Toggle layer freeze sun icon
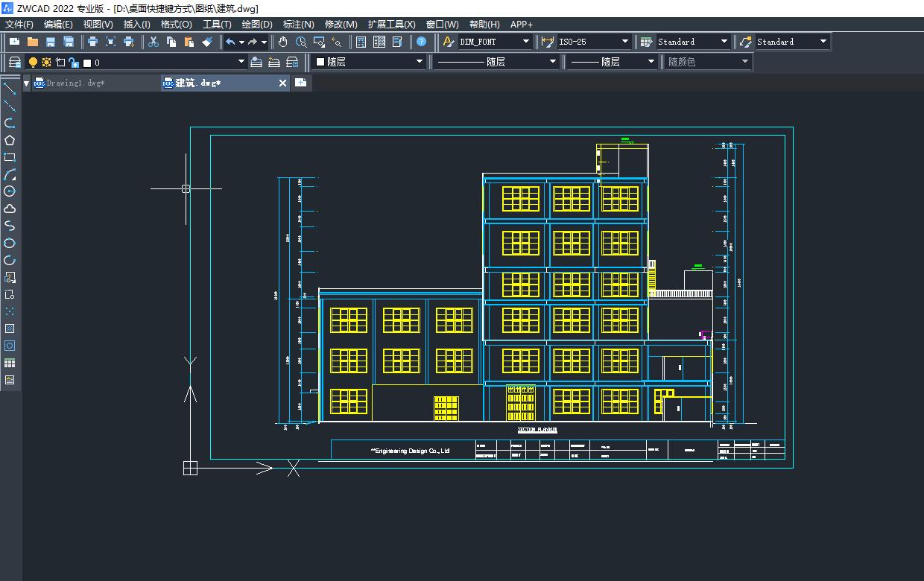The height and width of the screenshot is (581, 924). click(x=46, y=63)
